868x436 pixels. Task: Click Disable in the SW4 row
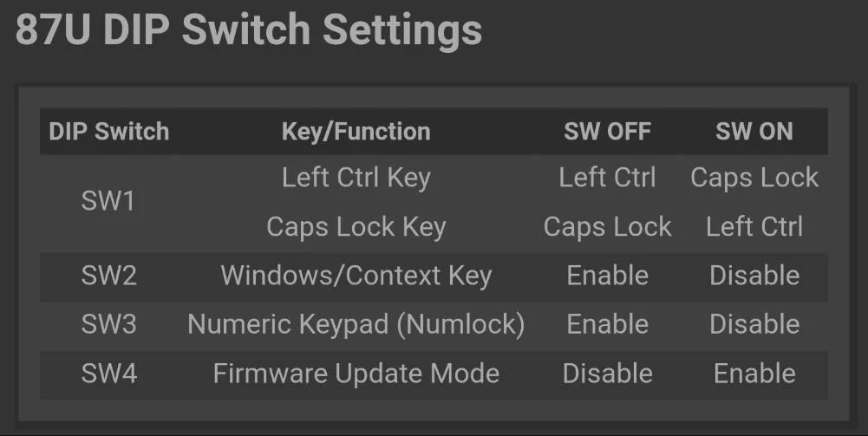click(607, 374)
